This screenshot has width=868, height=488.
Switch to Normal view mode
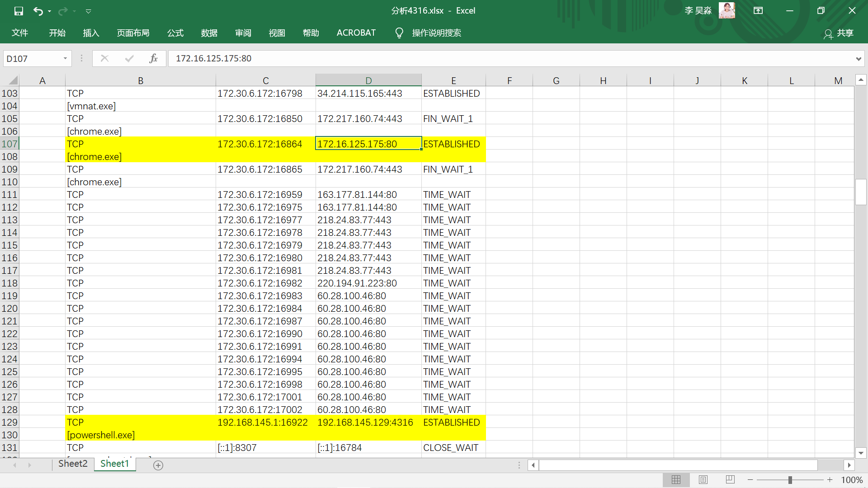pos(676,480)
